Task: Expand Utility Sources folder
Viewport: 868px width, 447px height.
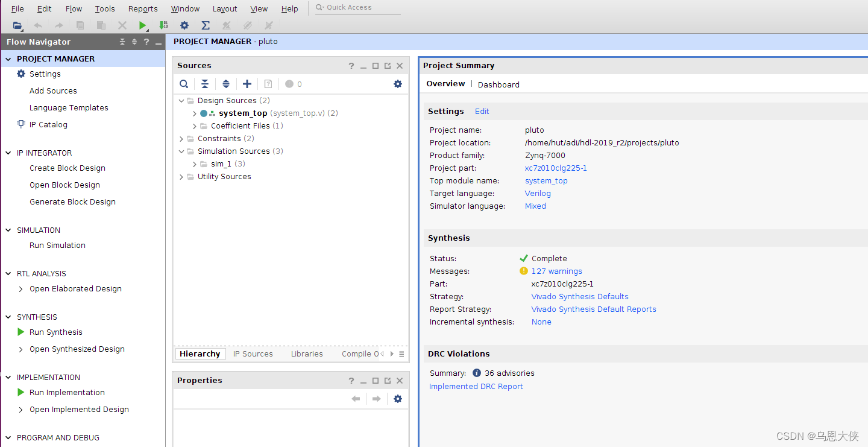Action: 181,177
